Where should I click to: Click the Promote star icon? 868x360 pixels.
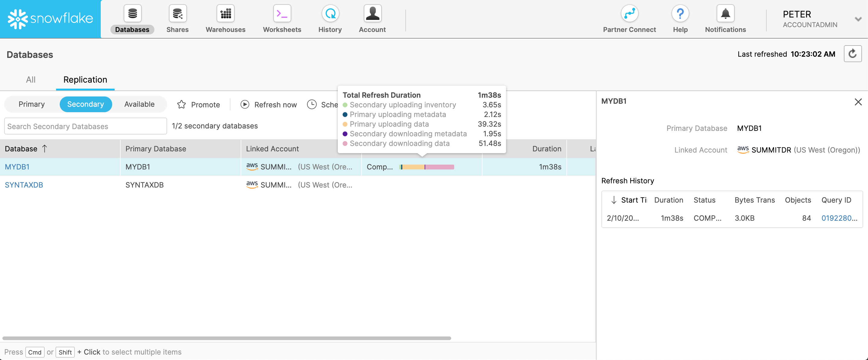181,104
